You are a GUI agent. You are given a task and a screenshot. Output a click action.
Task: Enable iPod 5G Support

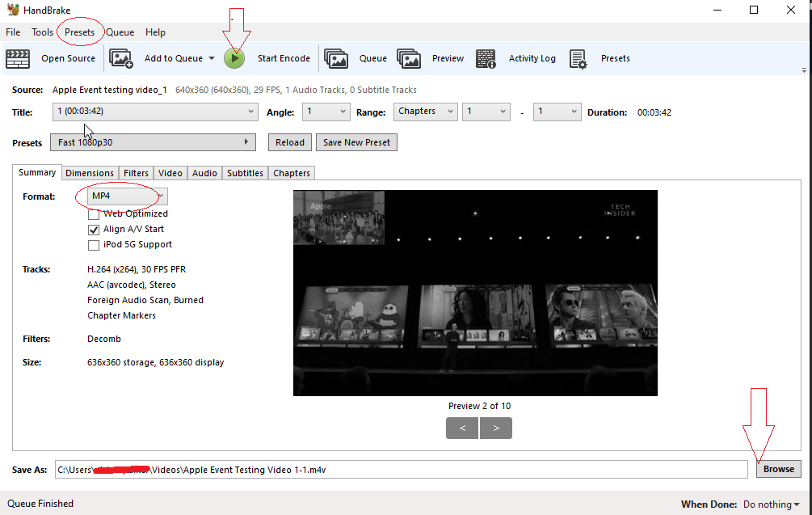94,244
